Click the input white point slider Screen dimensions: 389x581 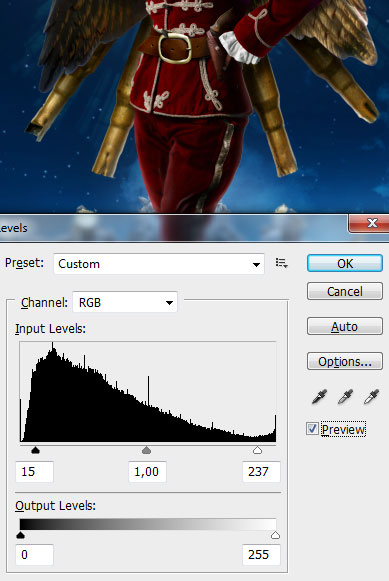pyautogui.click(x=257, y=450)
